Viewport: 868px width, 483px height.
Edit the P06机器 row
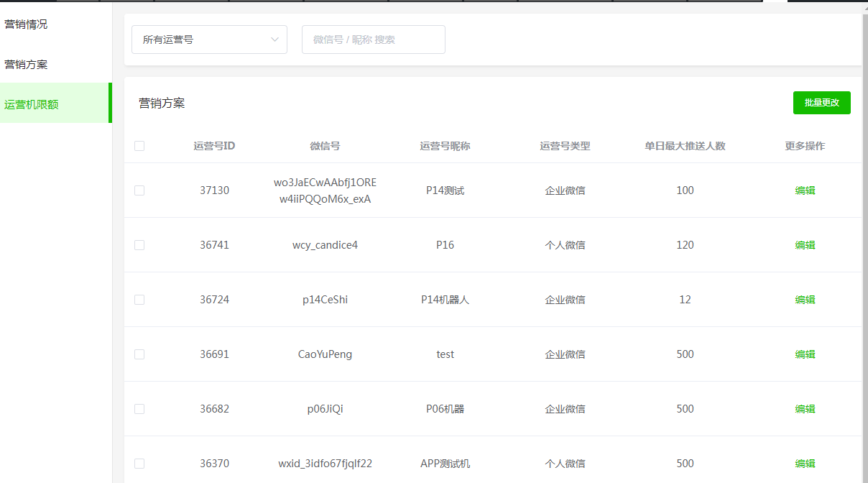[805, 409]
